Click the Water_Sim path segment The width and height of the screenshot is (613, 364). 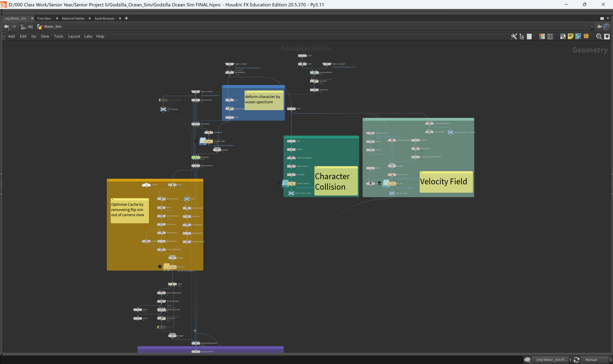coord(49,27)
